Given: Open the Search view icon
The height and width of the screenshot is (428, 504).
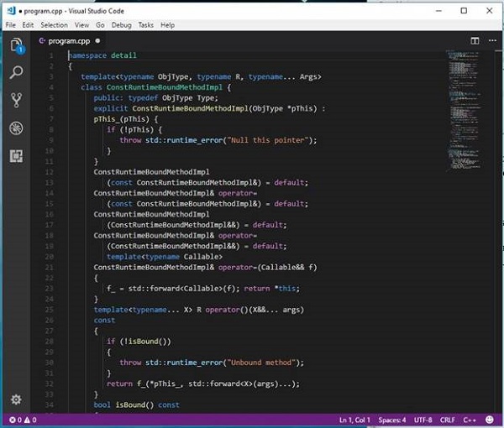Looking at the screenshot, I should click(x=16, y=73).
